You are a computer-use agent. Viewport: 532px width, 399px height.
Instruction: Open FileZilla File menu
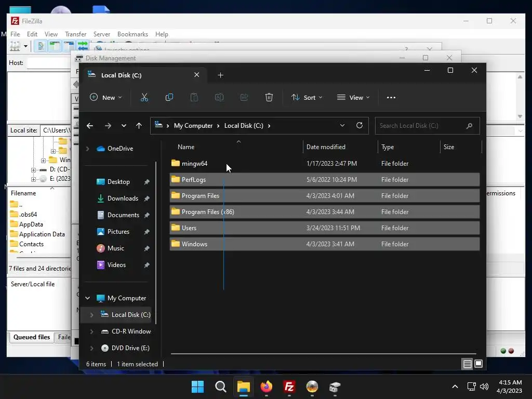(x=15, y=34)
